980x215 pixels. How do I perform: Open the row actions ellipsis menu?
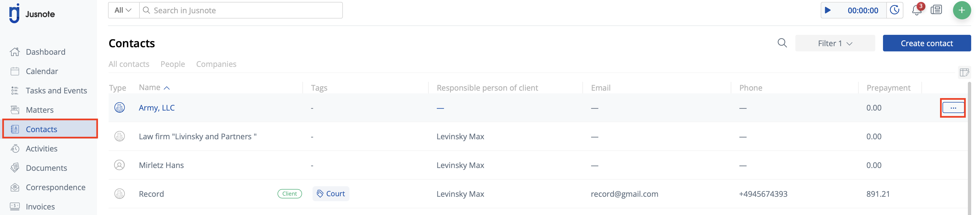click(x=953, y=108)
